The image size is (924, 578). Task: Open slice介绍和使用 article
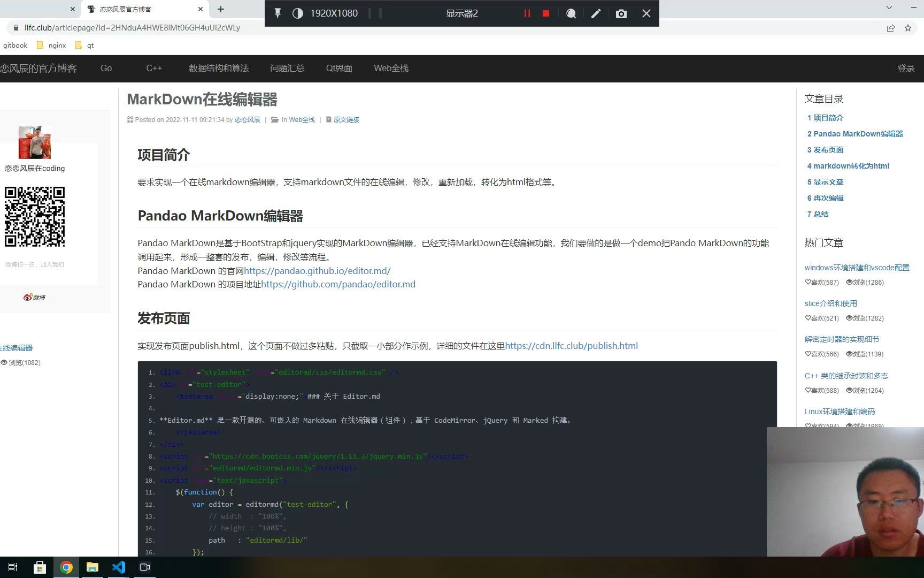830,303
